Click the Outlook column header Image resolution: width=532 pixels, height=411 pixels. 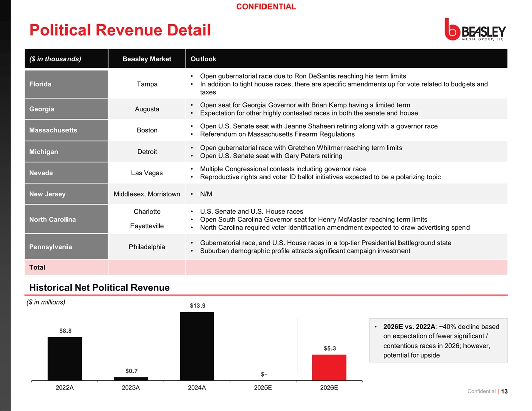coord(347,58)
